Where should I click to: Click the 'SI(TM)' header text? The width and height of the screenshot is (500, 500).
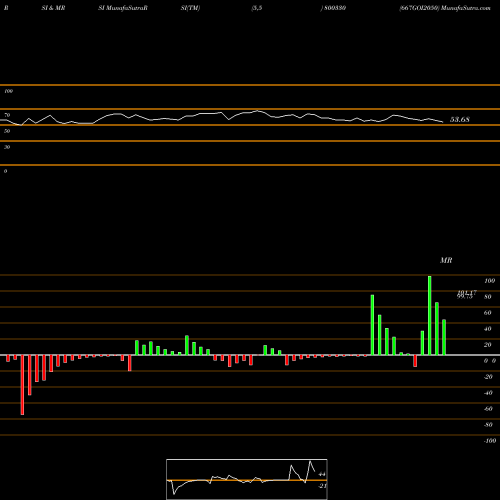[x=190, y=8]
